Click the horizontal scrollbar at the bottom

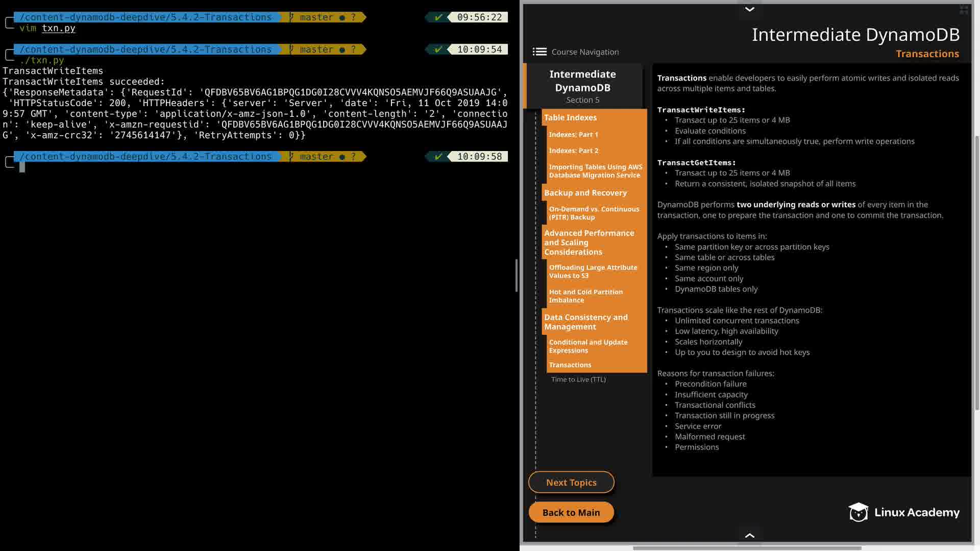[x=747, y=548]
